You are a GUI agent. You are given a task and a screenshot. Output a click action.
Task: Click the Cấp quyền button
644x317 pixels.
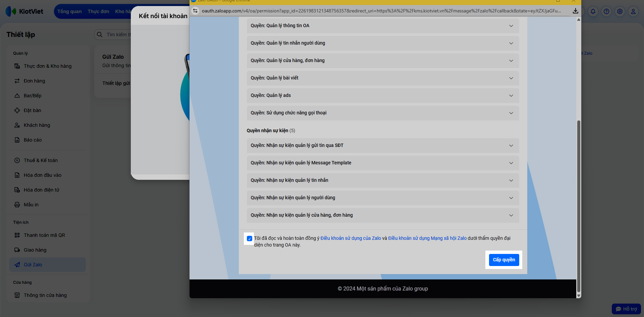click(504, 260)
